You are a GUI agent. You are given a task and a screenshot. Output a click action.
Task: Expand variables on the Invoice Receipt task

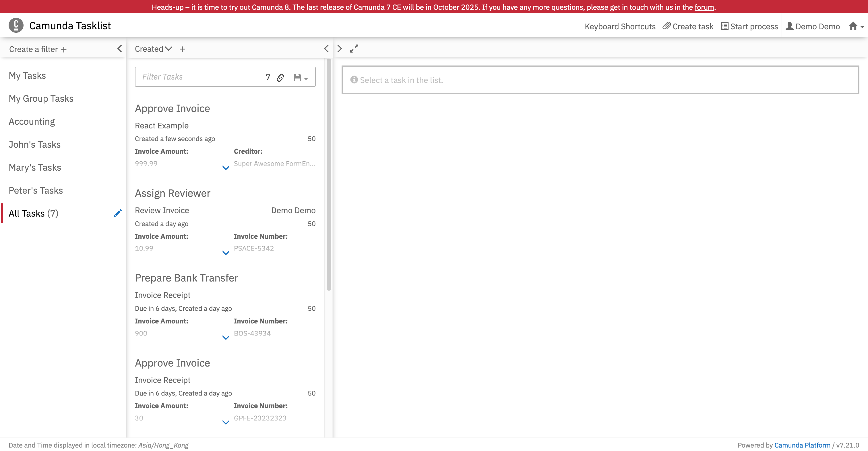[x=225, y=337]
